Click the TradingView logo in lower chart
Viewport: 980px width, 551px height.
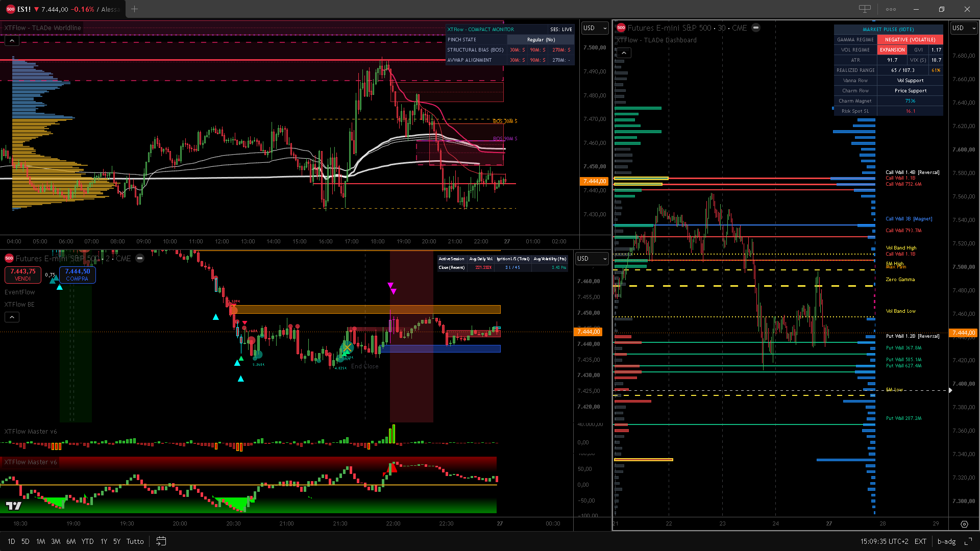pos(14,506)
